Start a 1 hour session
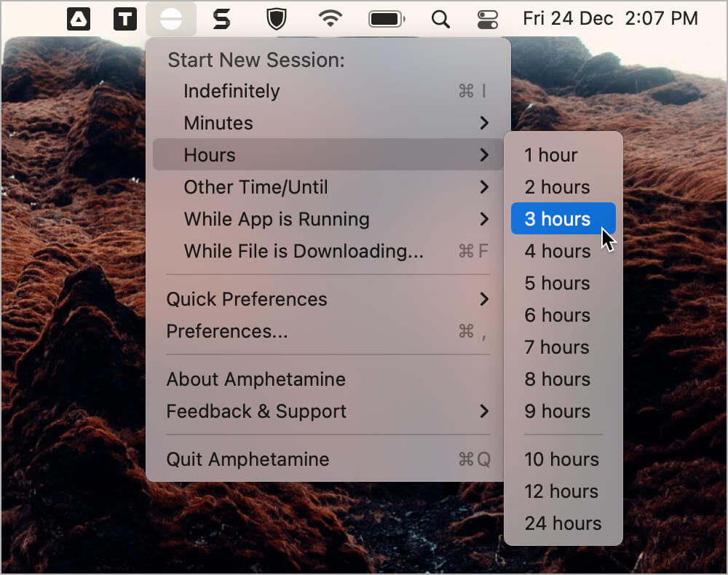Image resolution: width=728 pixels, height=575 pixels. (563, 155)
